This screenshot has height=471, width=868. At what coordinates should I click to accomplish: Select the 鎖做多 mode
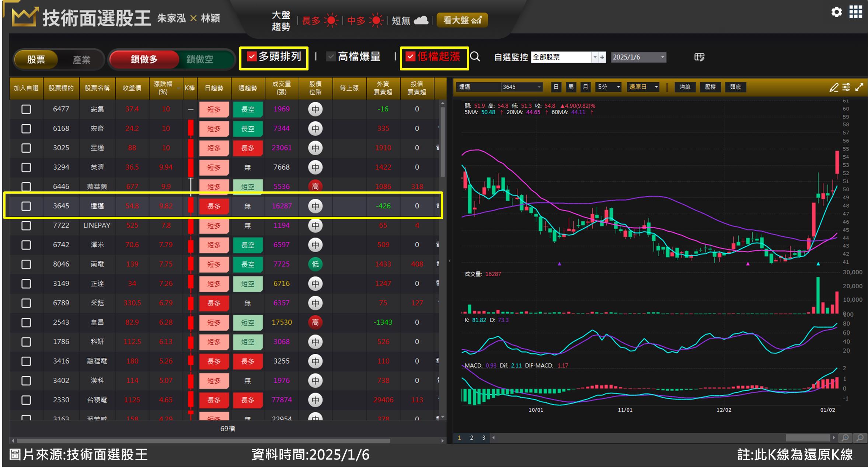pyautogui.click(x=144, y=59)
